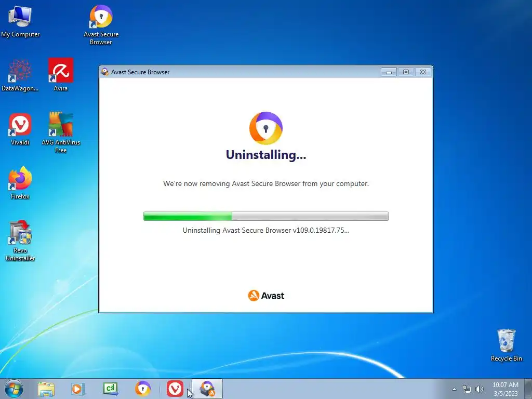
Task: Open Revo Uninstaller desktop shortcut
Action: (20, 241)
